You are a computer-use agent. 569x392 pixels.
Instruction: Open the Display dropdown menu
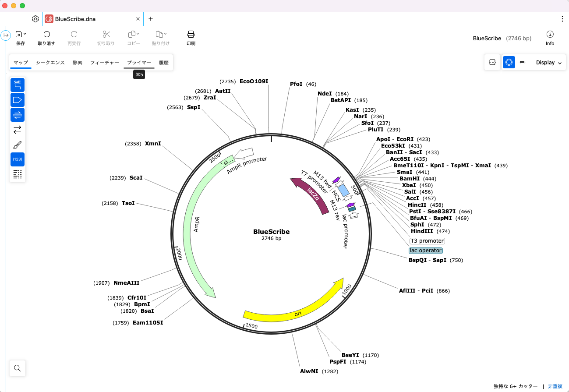tap(548, 62)
